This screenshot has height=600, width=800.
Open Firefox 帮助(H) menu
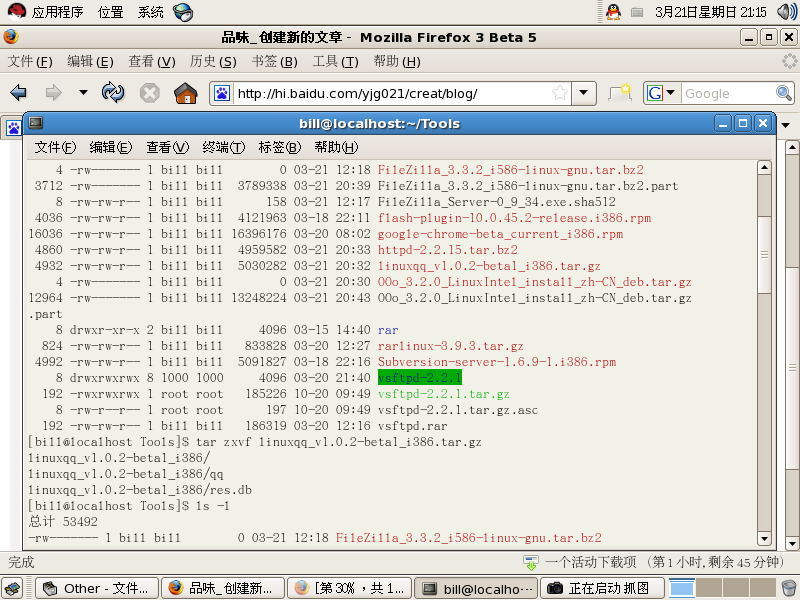click(x=397, y=62)
